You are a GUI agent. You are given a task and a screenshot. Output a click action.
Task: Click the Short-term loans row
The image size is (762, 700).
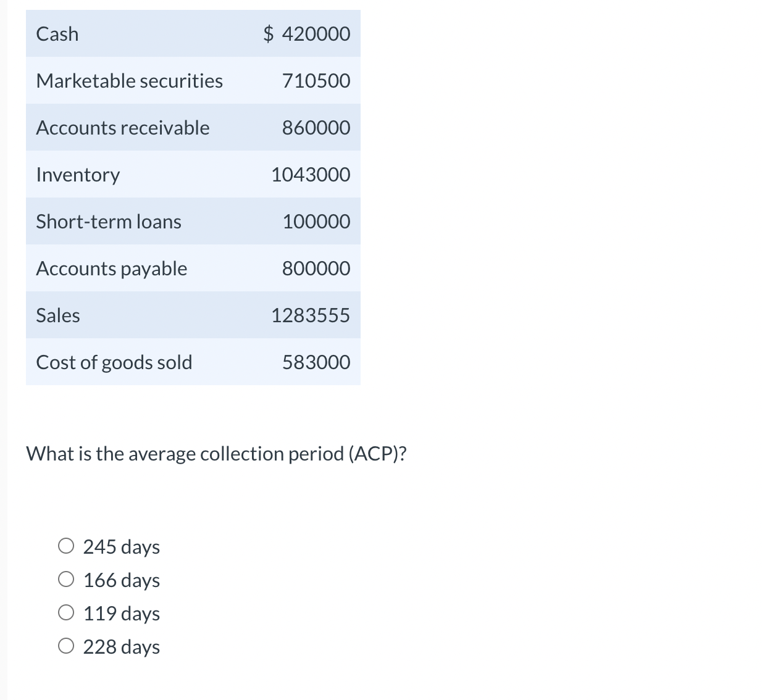(193, 221)
